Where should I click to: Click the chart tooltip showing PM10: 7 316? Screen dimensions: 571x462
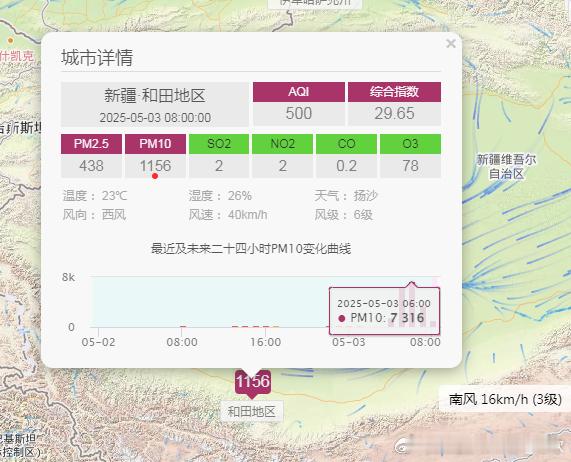(x=385, y=311)
